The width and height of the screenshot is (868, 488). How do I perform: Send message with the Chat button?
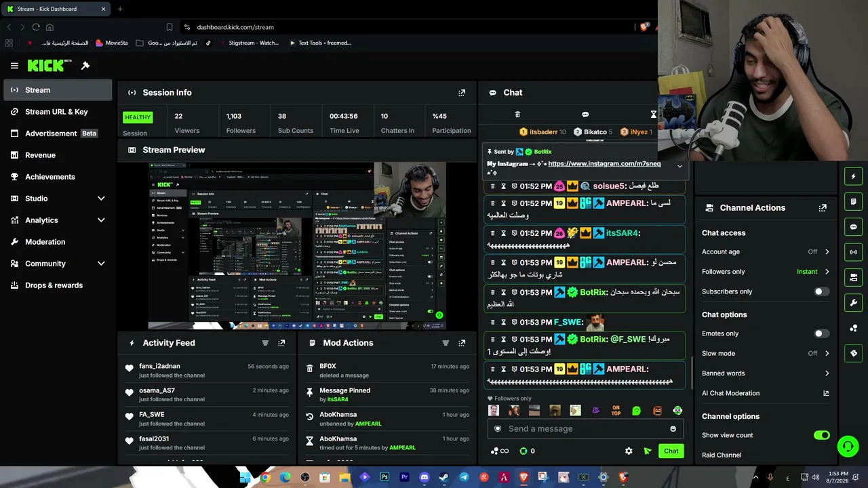pyautogui.click(x=671, y=451)
